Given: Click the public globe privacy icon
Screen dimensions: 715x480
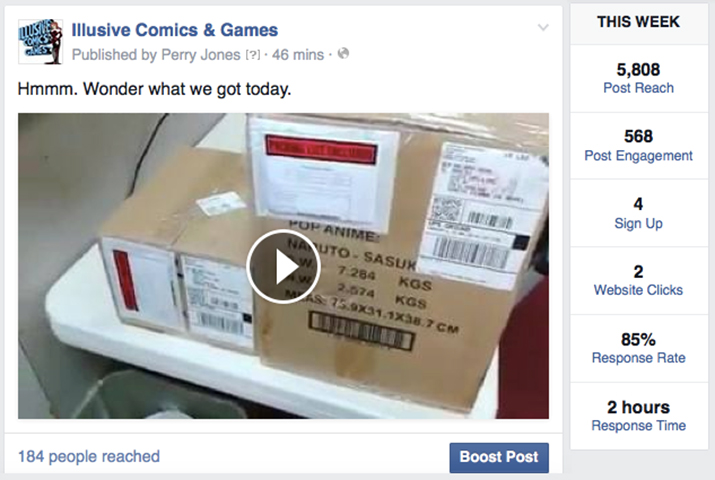Looking at the screenshot, I should point(343,54).
